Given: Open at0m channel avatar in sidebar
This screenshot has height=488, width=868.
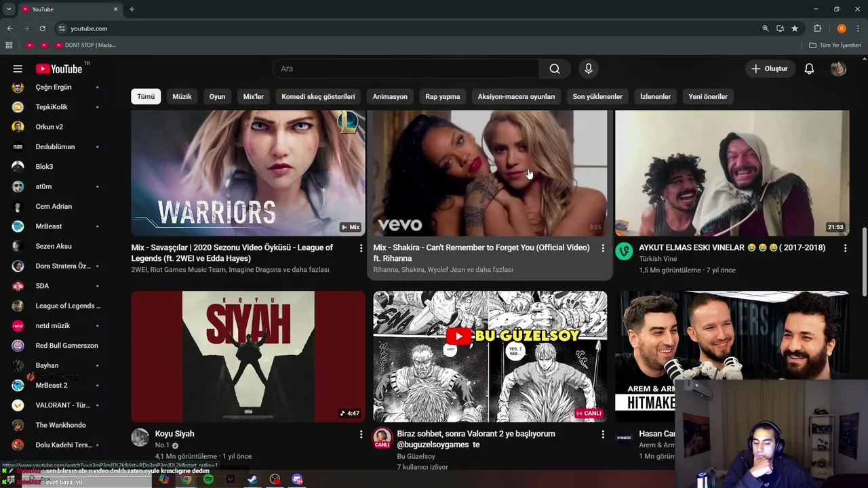Looking at the screenshot, I should pyautogui.click(x=18, y=186).
